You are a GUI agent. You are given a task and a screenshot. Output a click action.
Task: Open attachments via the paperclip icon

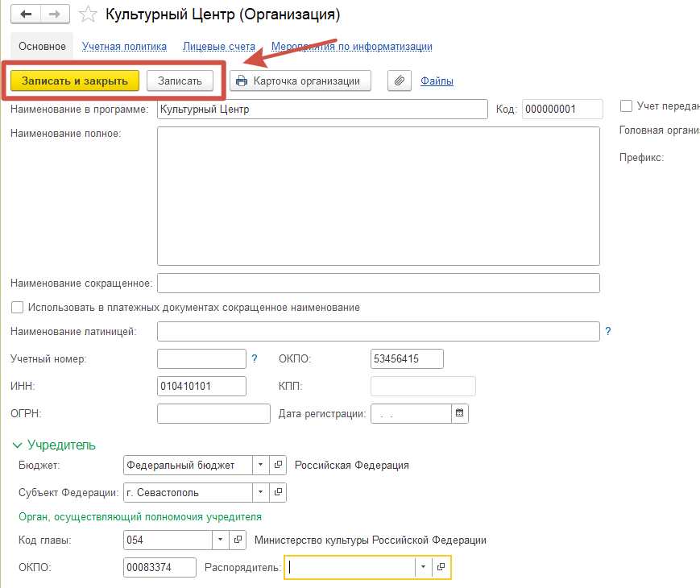399,81
